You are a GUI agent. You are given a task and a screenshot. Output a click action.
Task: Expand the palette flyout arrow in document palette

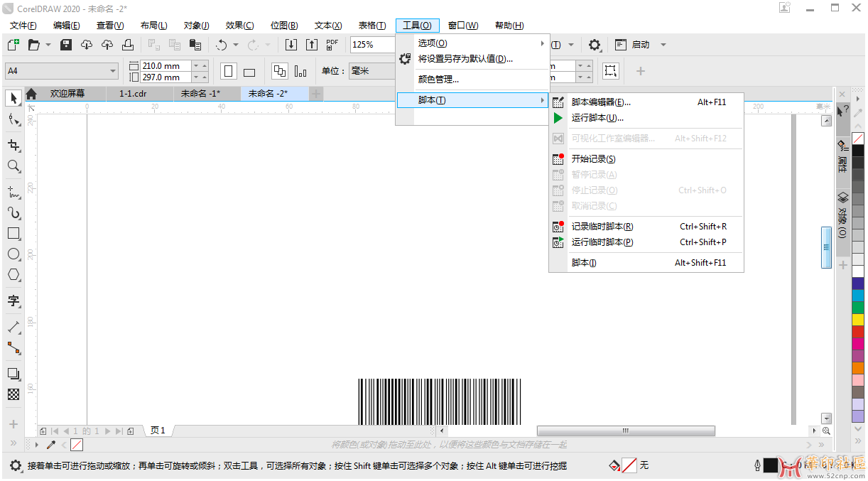coord(37,445)
